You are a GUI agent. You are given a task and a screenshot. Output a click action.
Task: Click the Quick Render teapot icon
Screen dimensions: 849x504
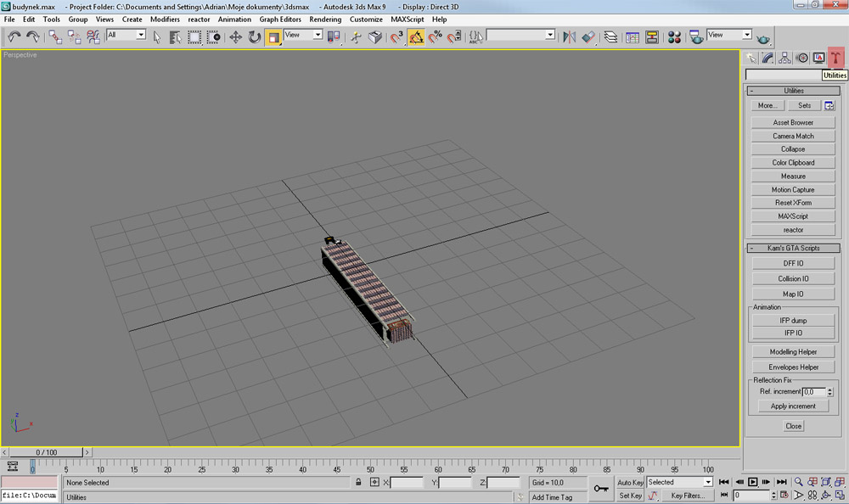(763, 37)
